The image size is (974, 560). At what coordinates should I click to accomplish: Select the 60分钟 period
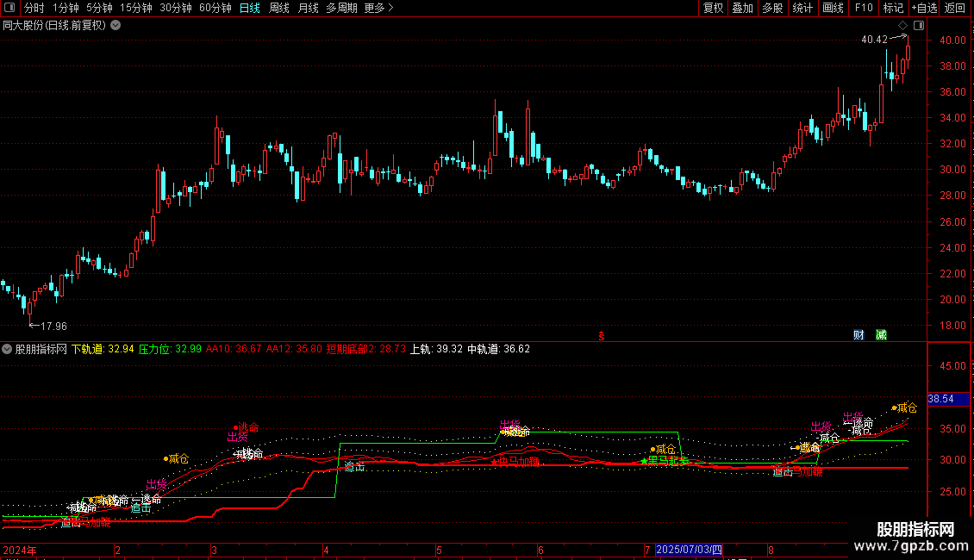[215, 8]
